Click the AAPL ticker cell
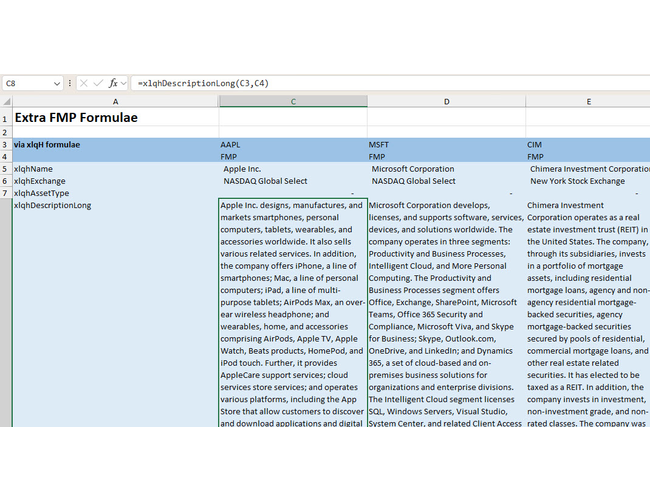This screenshot has height=500, width=650. 293,145
